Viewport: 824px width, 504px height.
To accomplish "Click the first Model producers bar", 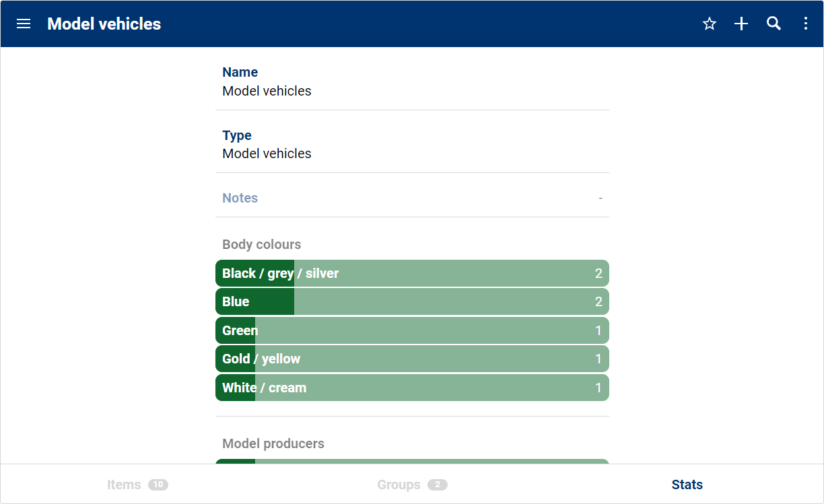I will pos(412,462).
